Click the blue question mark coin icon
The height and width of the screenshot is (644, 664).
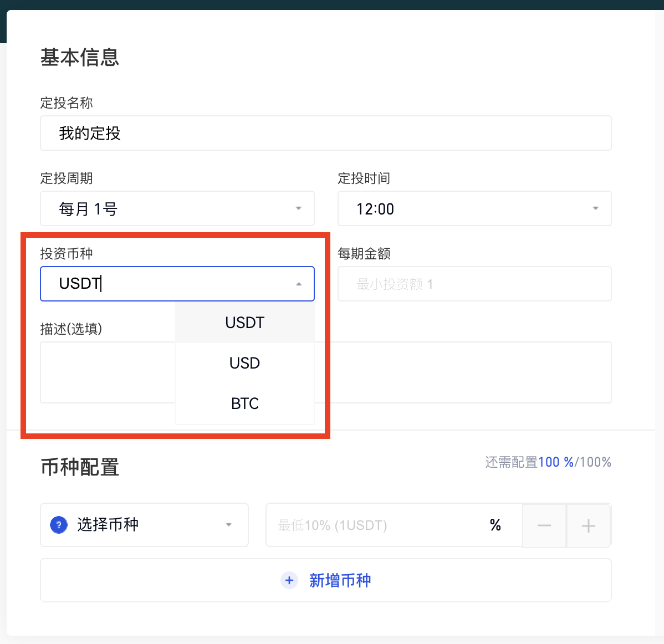point(59,525)
